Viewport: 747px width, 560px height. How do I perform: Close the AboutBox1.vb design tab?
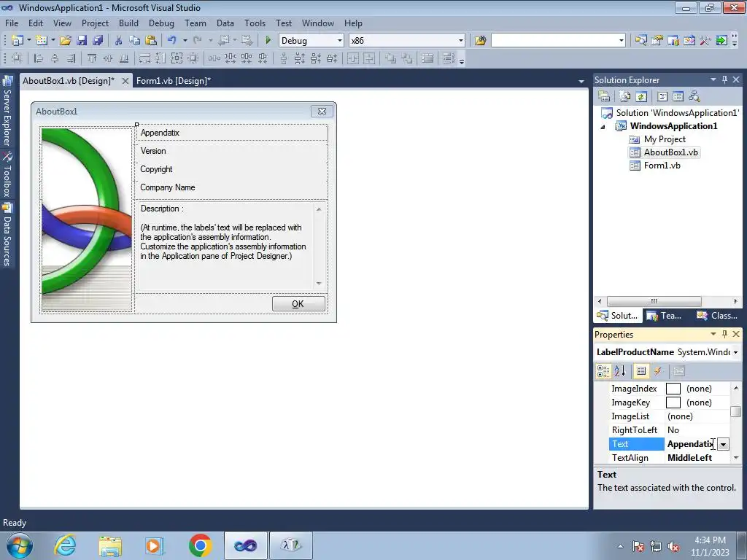[125, 81]
